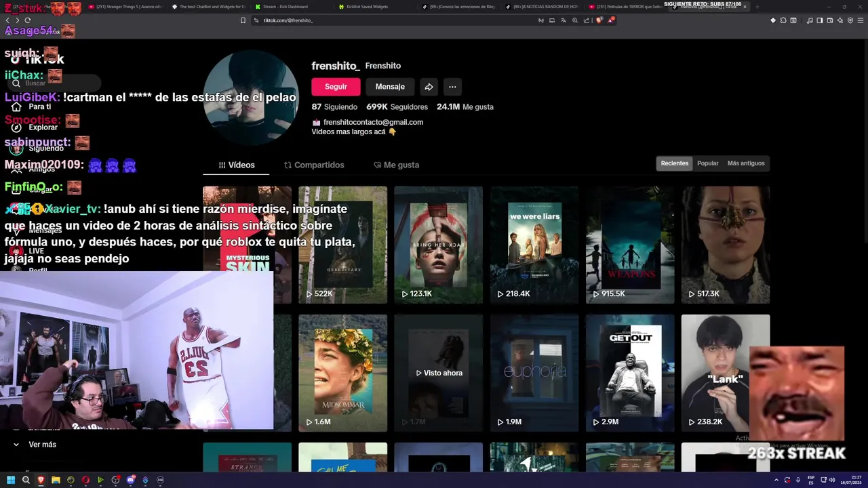Open the Weapons video with 915.5K views
The height and width of the screenshot is (488, 868).
(x=630, y=245)
